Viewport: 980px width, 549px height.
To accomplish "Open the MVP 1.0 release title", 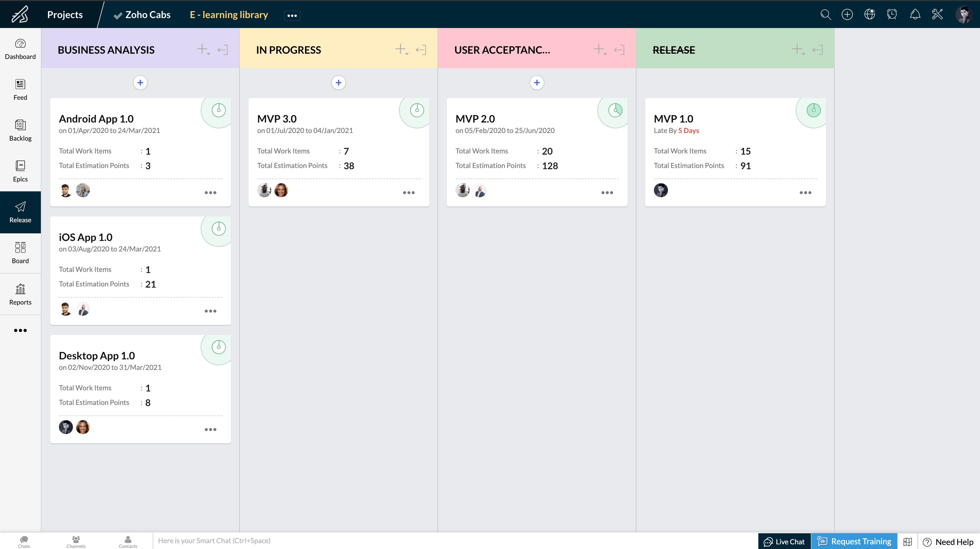I will click(673, 119).
